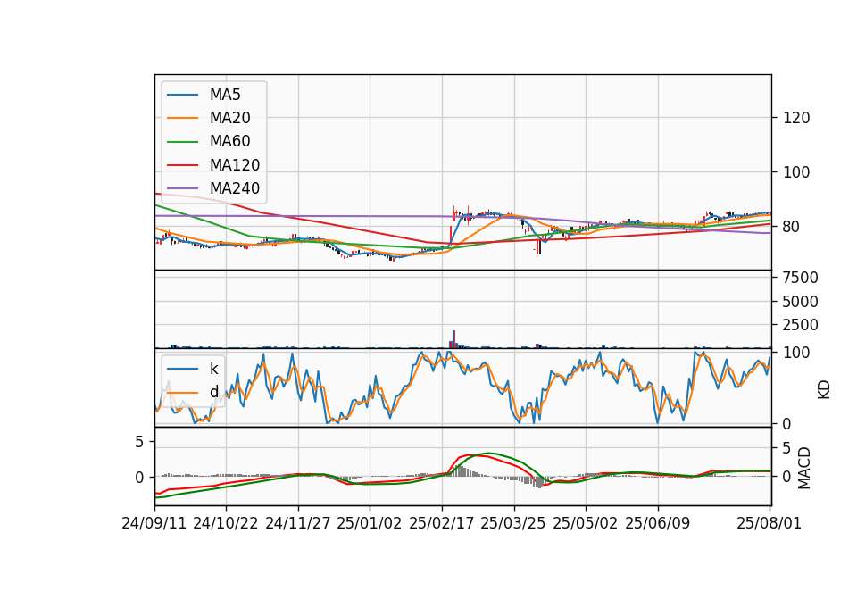Click the 100 price axis label
Viewport: 857px width, 616px height.
coord(796,172)
